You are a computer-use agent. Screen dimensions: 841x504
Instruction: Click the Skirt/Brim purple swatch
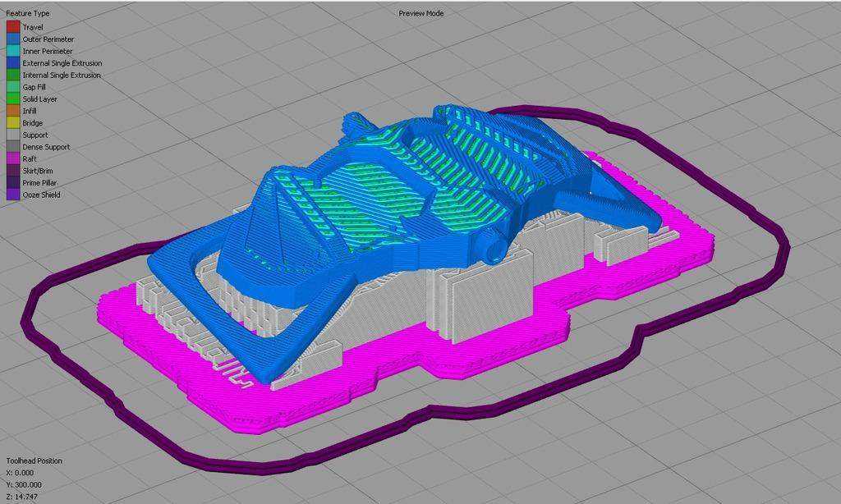pos(13,171)
